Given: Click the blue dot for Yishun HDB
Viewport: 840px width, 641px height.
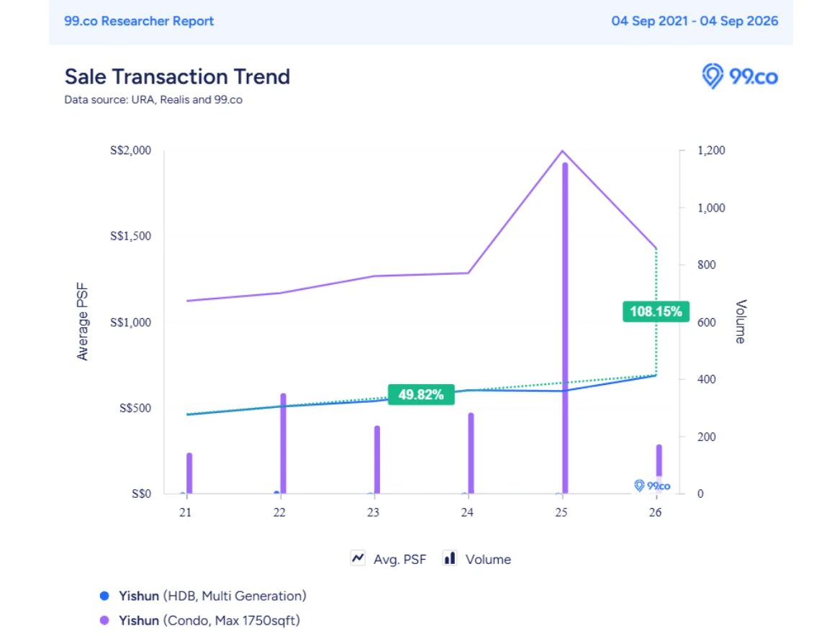Looking at the screenshot, I should 104,596.
